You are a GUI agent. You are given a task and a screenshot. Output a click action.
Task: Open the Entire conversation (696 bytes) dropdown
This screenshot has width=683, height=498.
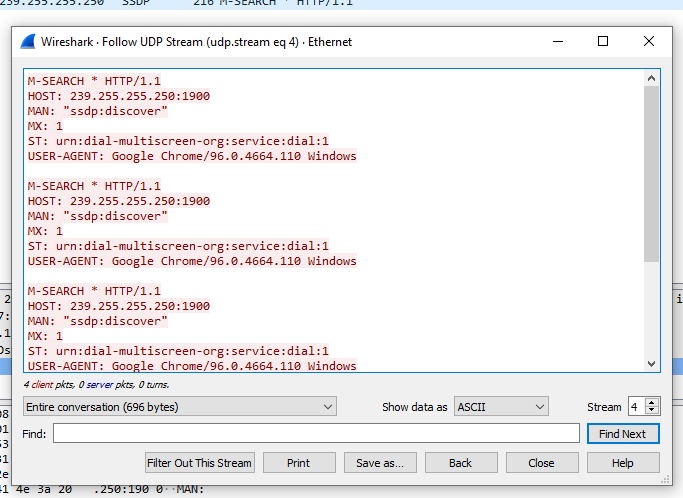(180, 407)
